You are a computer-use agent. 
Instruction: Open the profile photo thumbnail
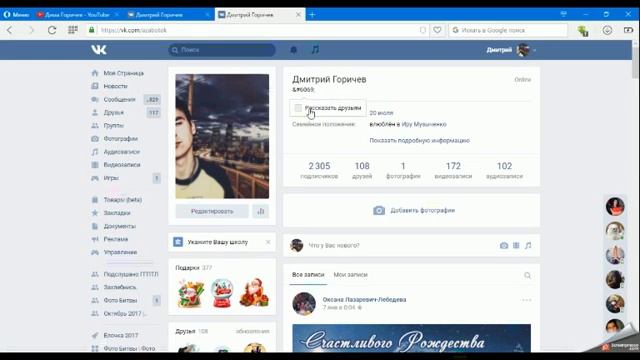tap(222, 136)
